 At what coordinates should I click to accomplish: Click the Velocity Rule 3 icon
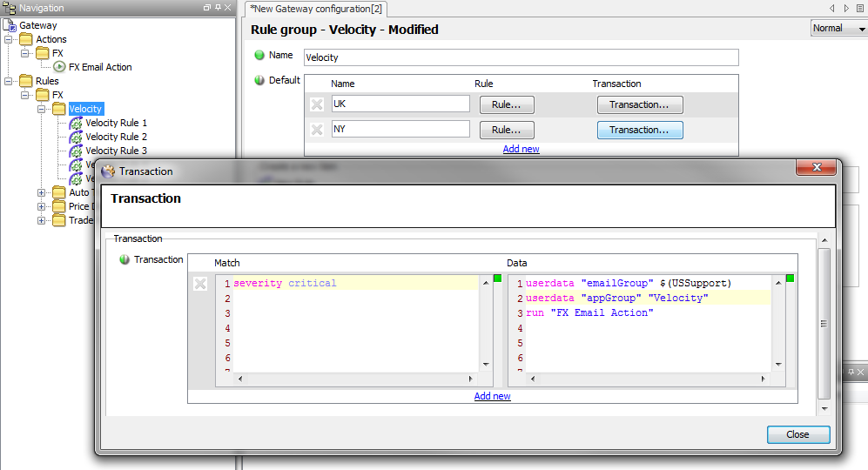(x=76, y=151)
